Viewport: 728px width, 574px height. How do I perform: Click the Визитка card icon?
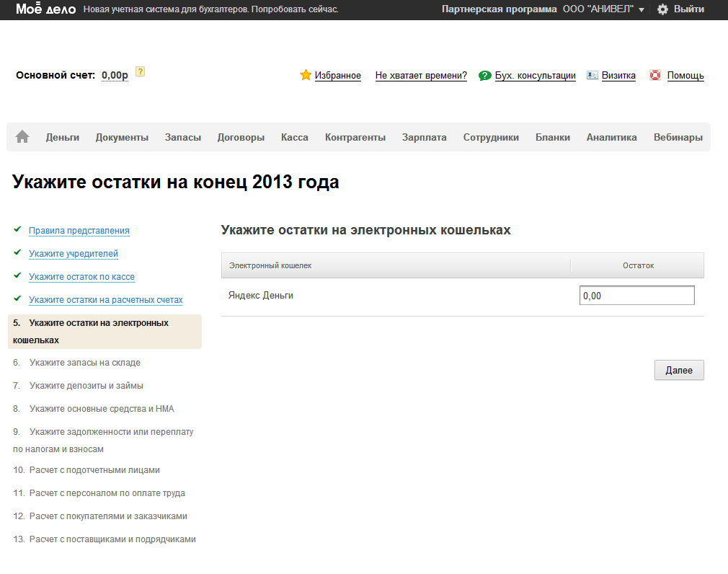pyautogui.click(x=592, y=75)
